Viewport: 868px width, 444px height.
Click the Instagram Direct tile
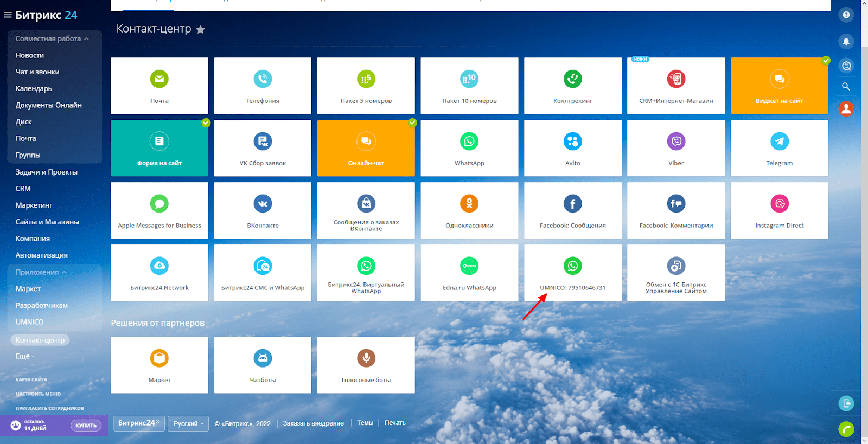(779, 210)
